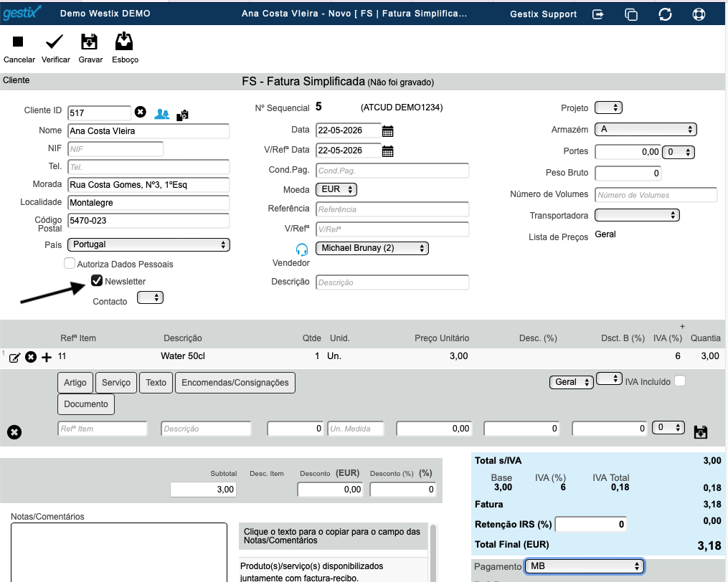
Task: Click the Encomendas/Consignações button
Action: click(x=235, y=383)
